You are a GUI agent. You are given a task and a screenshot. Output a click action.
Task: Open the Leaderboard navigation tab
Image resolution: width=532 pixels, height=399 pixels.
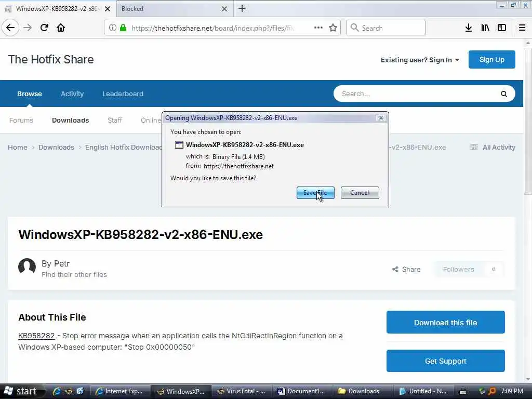coord(123,94)
